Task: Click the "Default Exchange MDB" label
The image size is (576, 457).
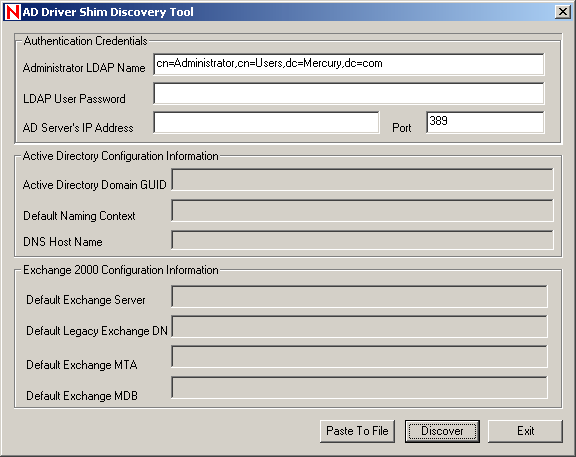Action: [82, 396]
